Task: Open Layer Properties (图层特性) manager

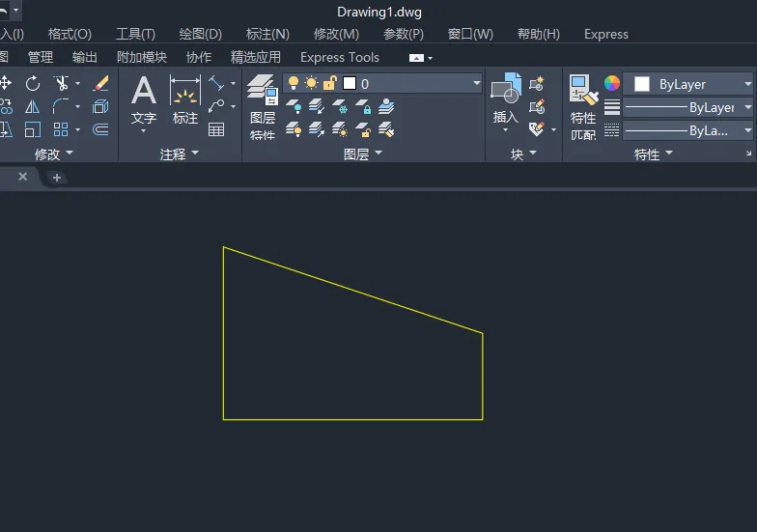Action: click(x=263, y=107)
